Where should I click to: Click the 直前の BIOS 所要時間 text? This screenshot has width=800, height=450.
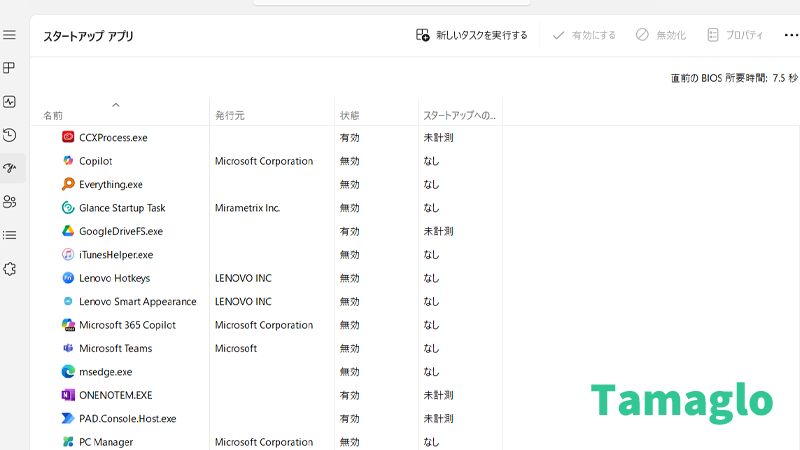click(734, 78)
